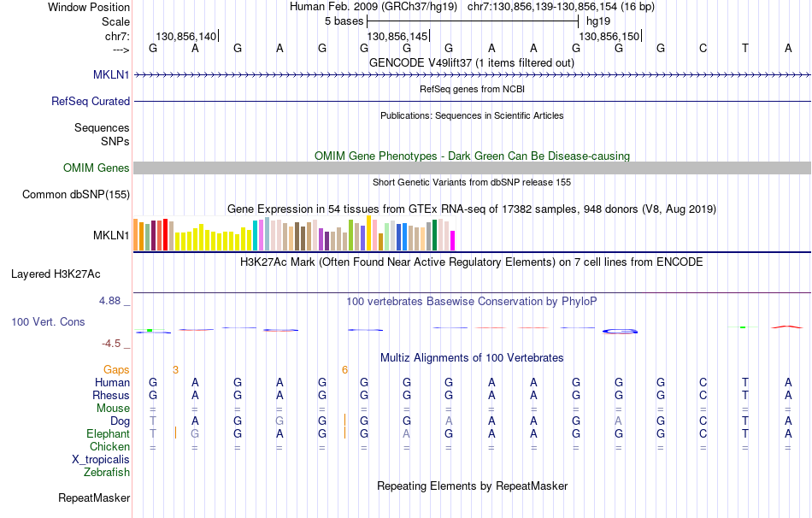Click the RepeatMasker track label
Screen dimensions: 812x518
pos(94,497)
